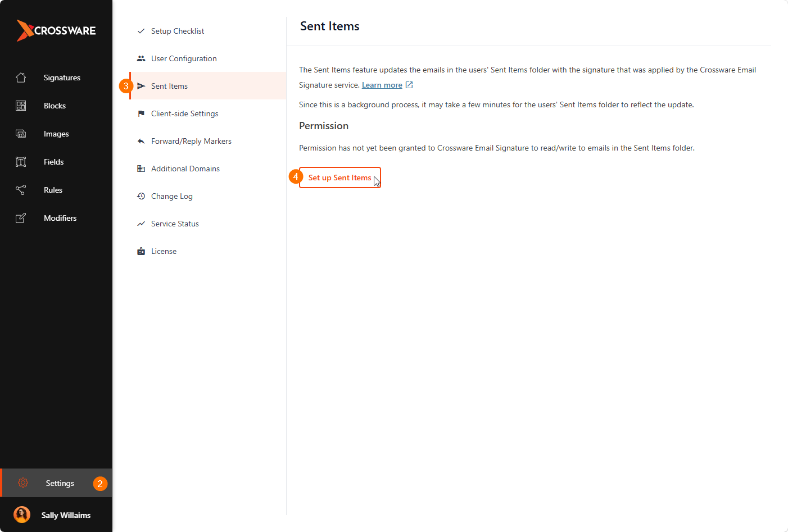The height and width of the screenshot is (532, 788).
Task: Select the Sent Items settings tab
Action: coord(207,86)
